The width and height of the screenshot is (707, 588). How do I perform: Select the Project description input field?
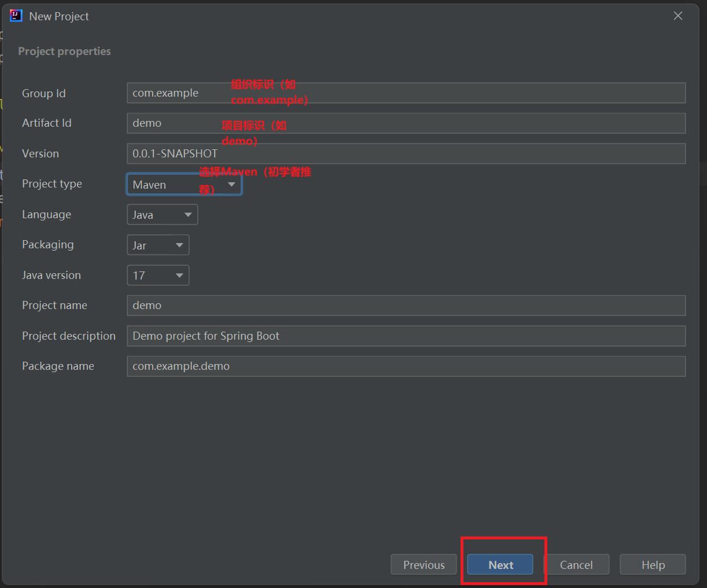click(x=405, y=336)
